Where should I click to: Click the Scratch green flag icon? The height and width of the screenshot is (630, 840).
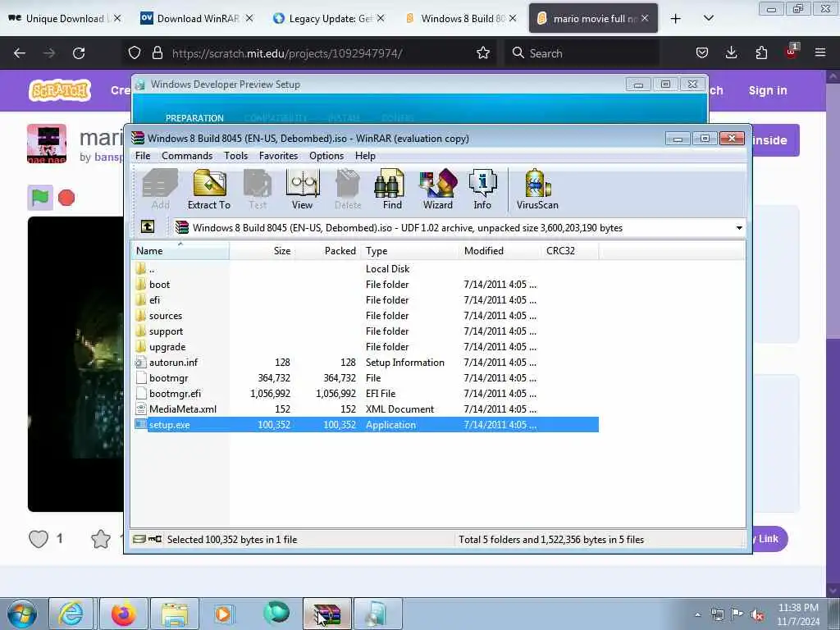[x=40, y=198]
